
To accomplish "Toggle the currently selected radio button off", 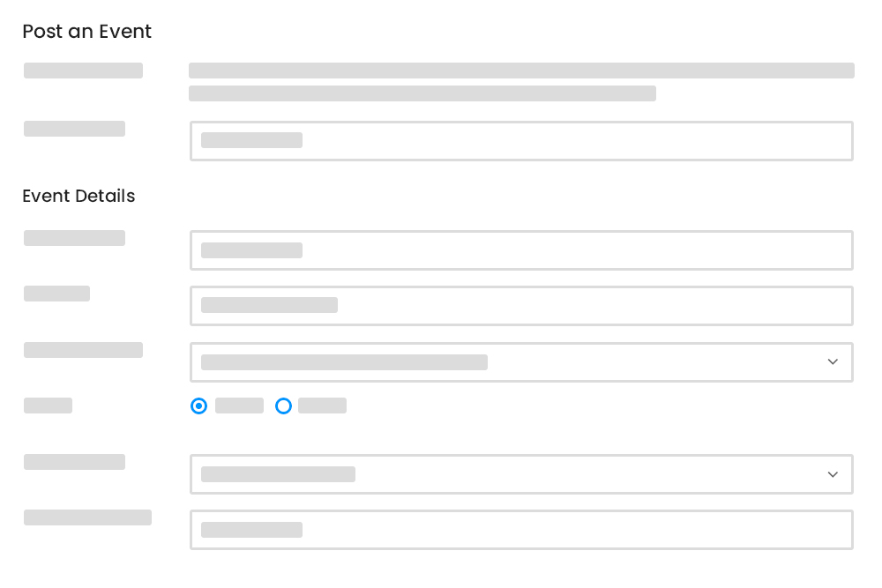I will click(198, 406).
